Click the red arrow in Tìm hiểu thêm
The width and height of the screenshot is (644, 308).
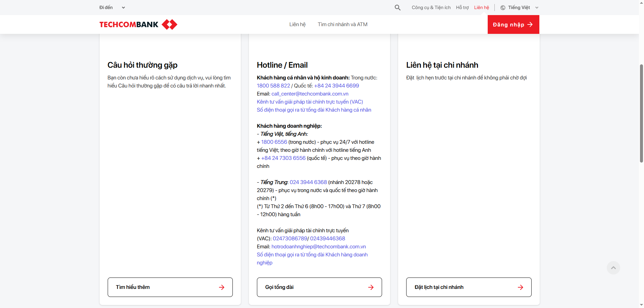click(x=222, y=287)
